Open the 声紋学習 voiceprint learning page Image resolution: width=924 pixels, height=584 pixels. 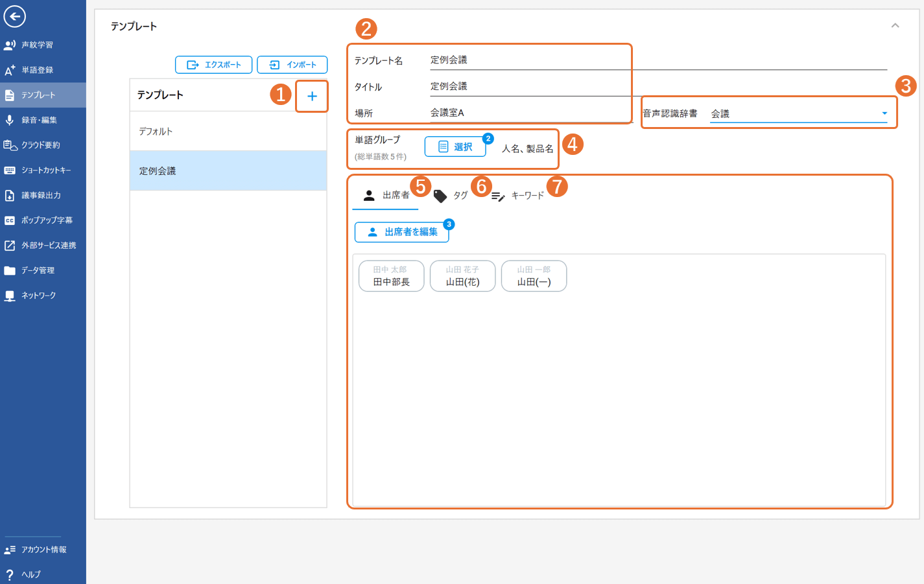[37, 45]
